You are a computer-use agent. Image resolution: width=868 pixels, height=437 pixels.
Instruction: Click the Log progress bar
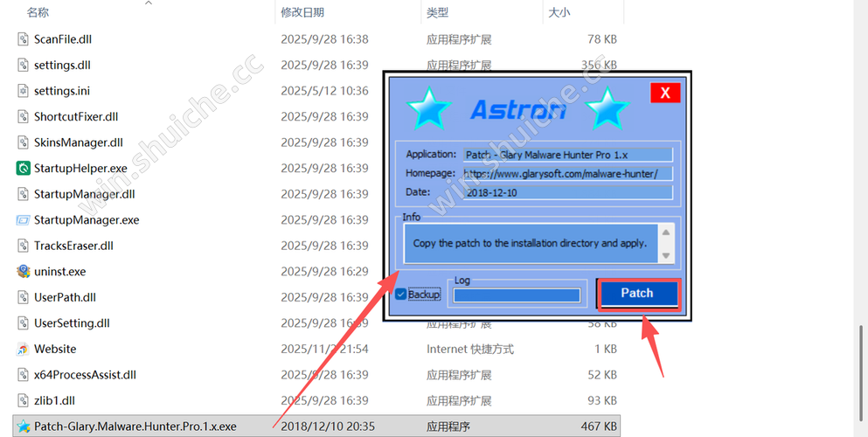pos(517,295)
